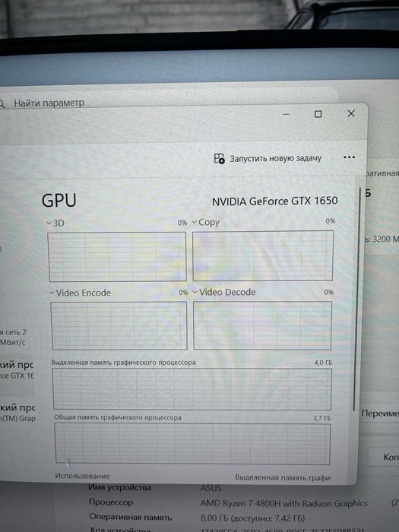Click the "Переименовать" button in Settings window

pos(380,413)
